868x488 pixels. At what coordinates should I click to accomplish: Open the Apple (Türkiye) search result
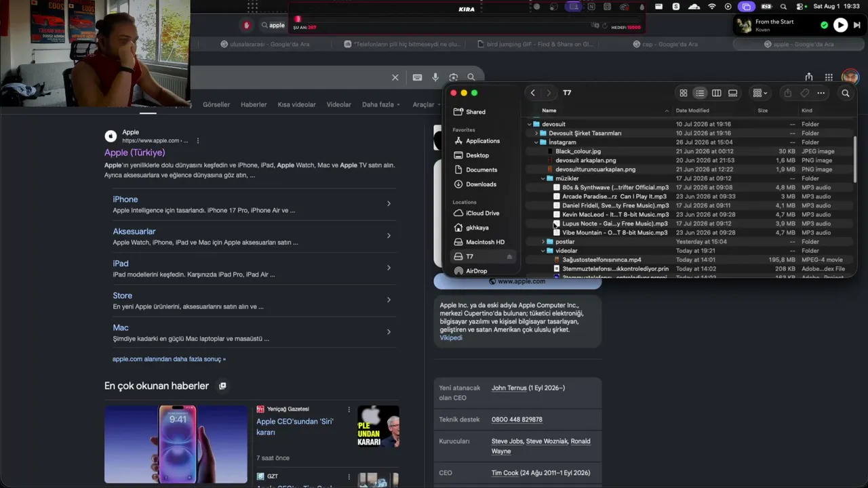pyautogui.click(x=135, y=153)
